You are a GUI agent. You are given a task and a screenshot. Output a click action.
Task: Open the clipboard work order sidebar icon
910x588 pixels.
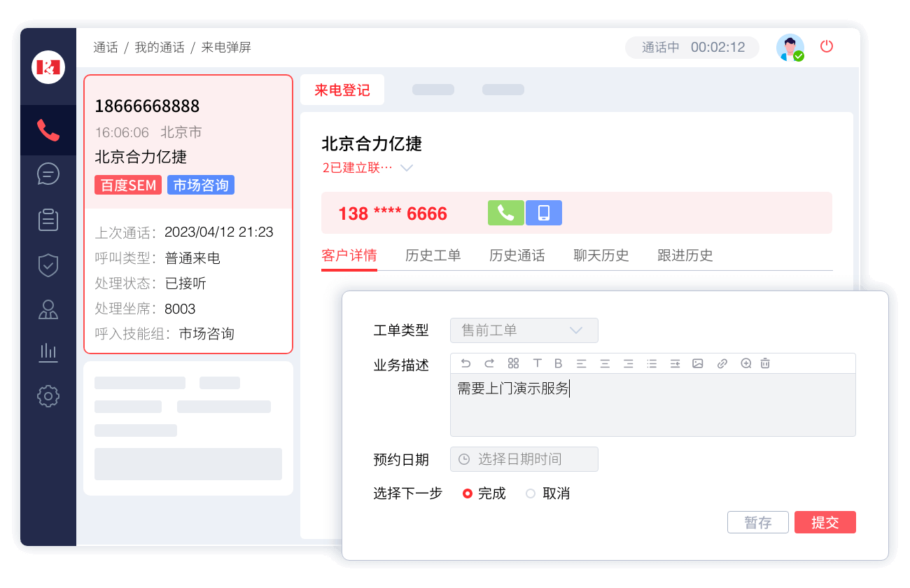pyautogui.click(x=48, y=219)
